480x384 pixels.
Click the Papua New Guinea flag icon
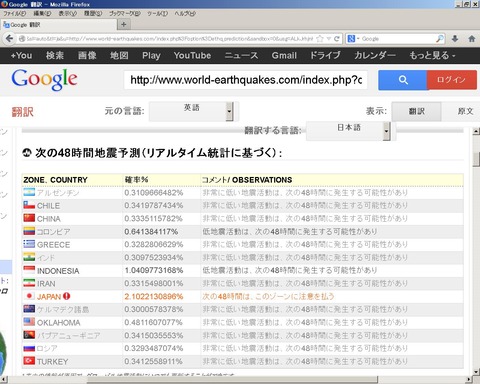[x=29, y=335]
